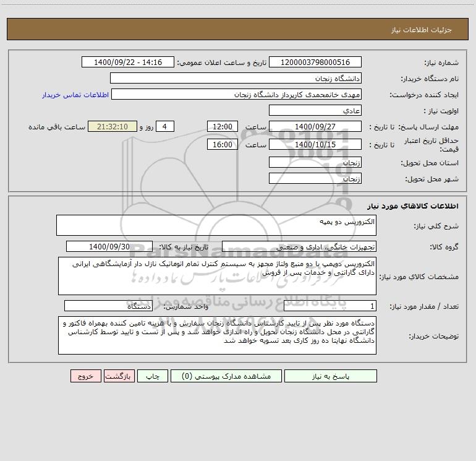Click price validity date 1400/10/15
Screen dimensions: 476x461
click(315, 144)
